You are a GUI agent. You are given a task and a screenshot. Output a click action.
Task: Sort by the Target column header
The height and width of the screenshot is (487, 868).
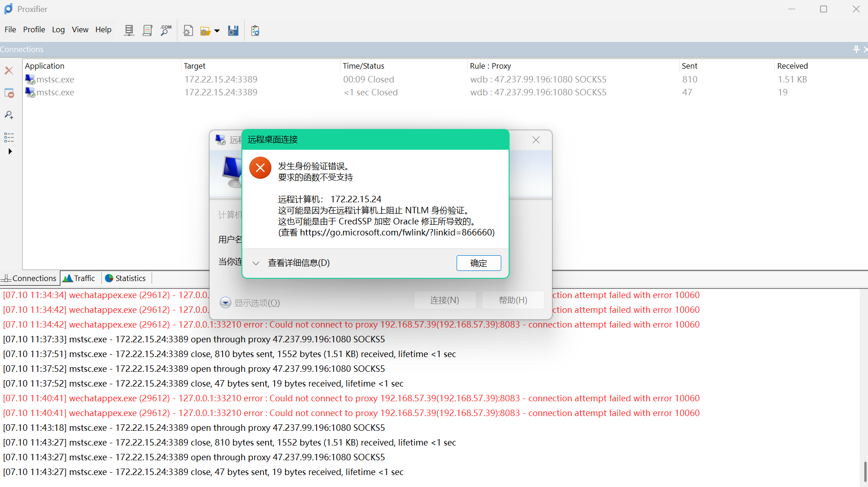261,66
